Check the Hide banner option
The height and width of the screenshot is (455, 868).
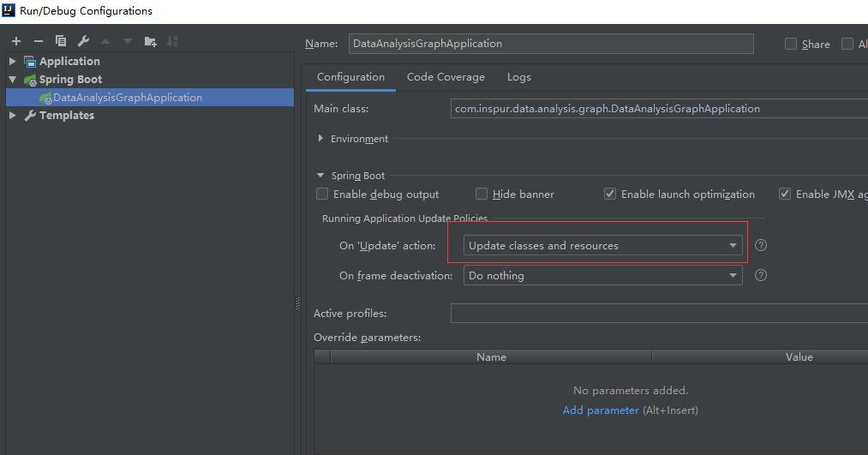[482, 194]
